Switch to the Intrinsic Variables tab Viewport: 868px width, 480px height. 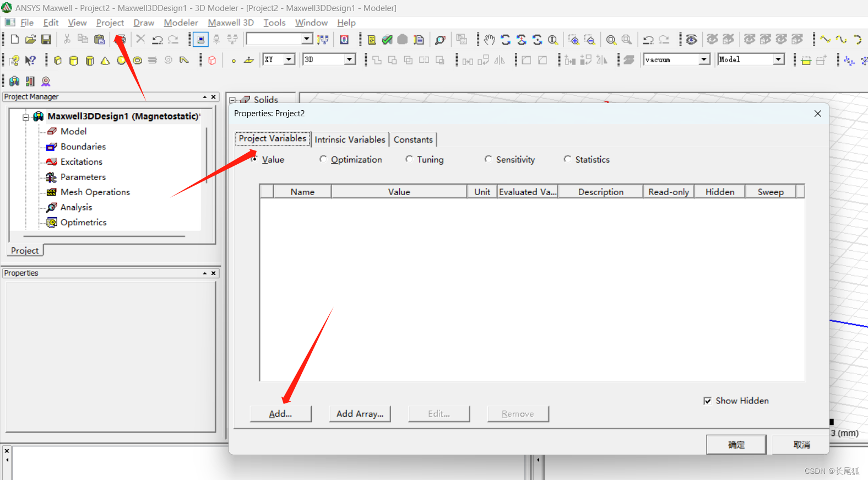[350, 139]
